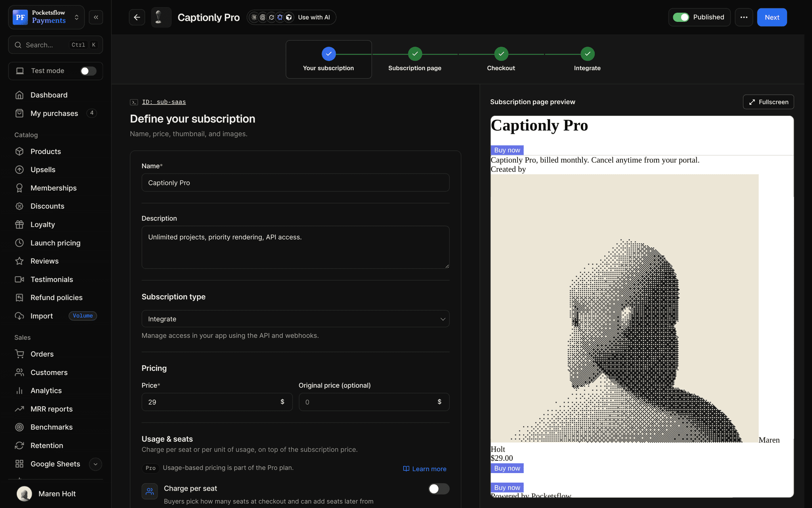Image resolution: width=812 pixels, height=508 pixels.
Task: Click the Original price optional field
Action: pos(374,402)
